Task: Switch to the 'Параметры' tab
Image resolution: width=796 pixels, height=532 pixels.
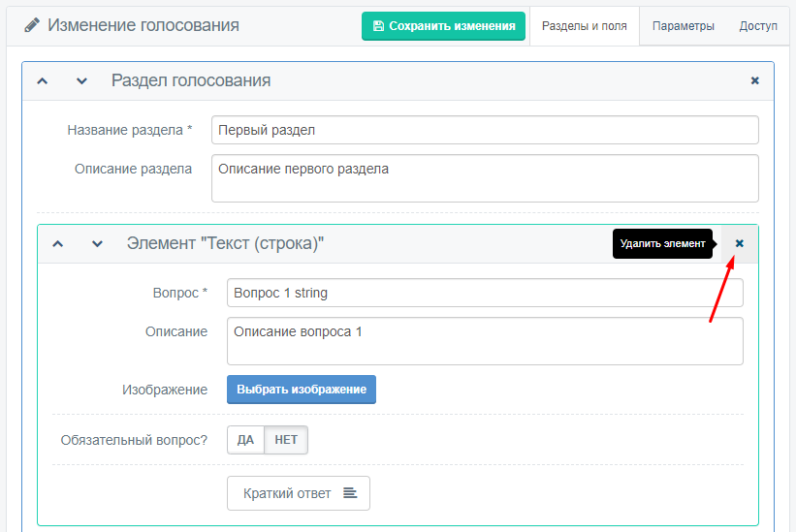Action: pyautogui.click(x=684, y=26)
